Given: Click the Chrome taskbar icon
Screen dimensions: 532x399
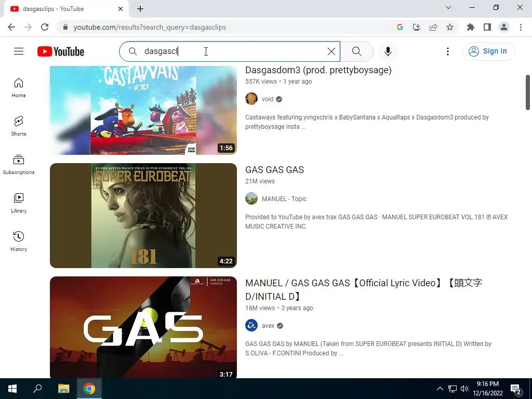Looking at the screenshot, I should (89, 389).
